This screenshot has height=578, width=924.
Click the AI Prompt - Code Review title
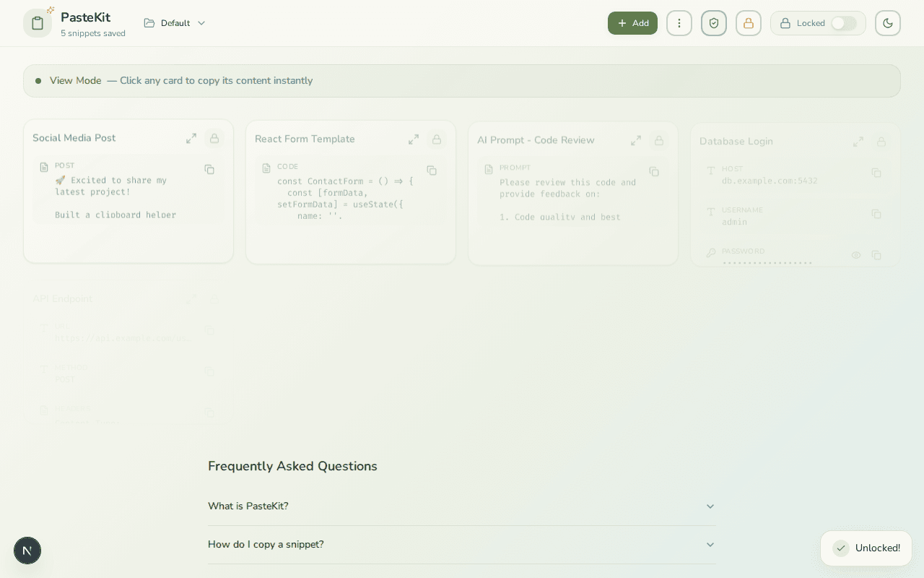pos(536,140)
